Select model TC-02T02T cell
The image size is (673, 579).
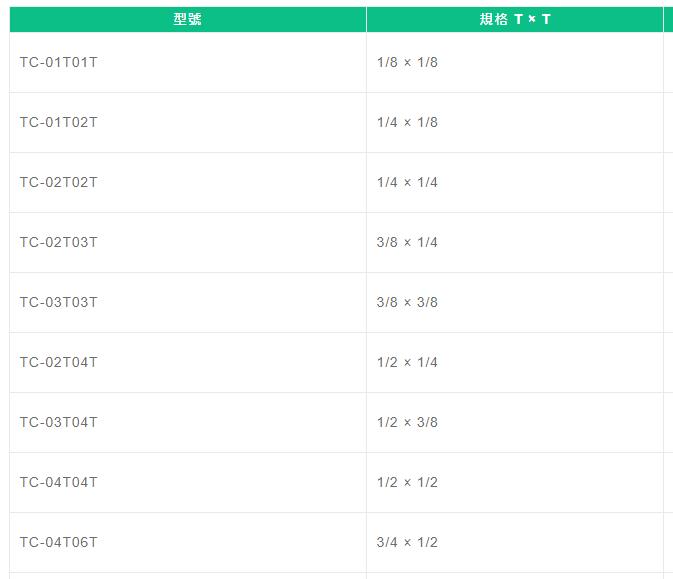(188, 182)
